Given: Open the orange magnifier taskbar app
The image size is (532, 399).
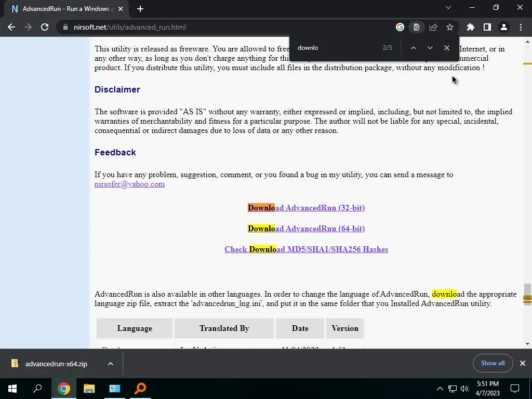Looking at the screenshot, I should 140,389.
